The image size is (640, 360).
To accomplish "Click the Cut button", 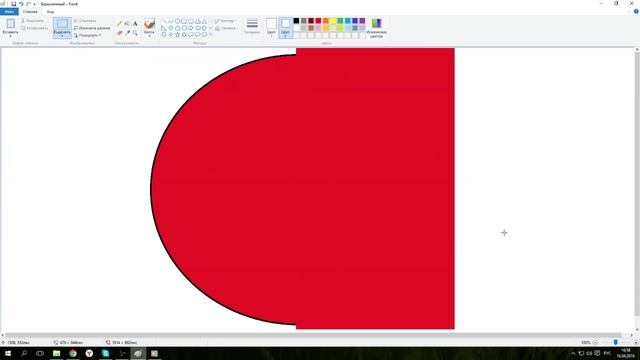I will point(32,21).
